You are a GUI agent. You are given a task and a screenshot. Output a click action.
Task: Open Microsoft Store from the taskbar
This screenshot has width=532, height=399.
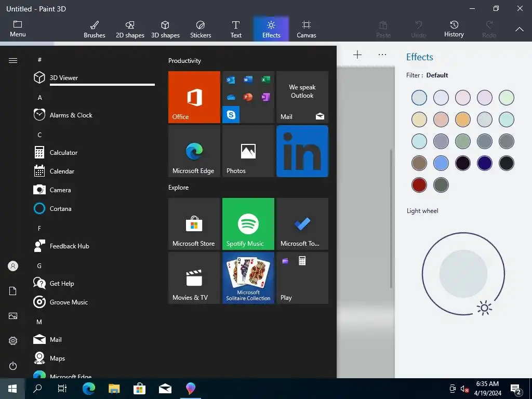pos(139,389)
